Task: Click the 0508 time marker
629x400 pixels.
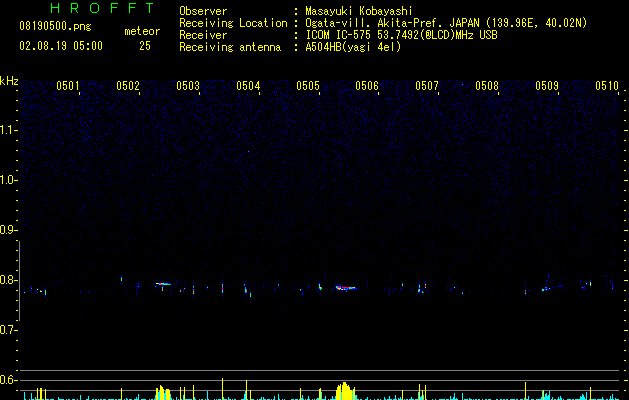Action: click(x=487, y=85)
